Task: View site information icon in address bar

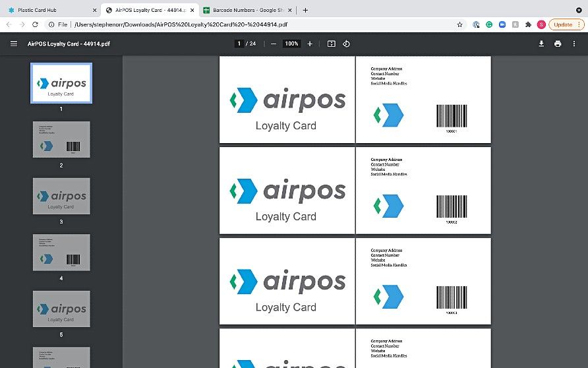Action: (51, 24)
